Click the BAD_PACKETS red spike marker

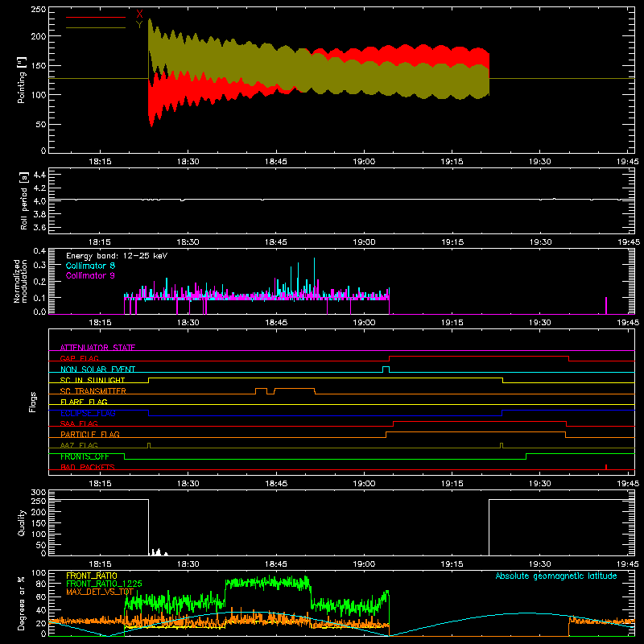606,467
